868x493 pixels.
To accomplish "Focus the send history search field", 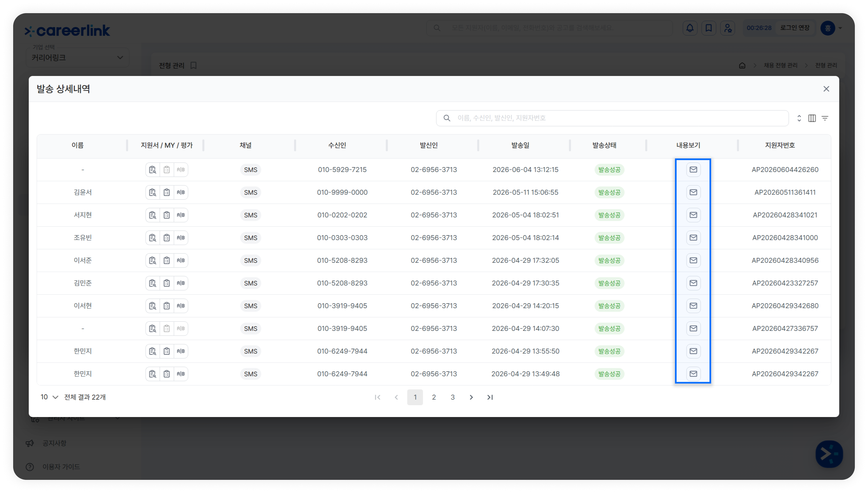I will (x=612, y=118).
